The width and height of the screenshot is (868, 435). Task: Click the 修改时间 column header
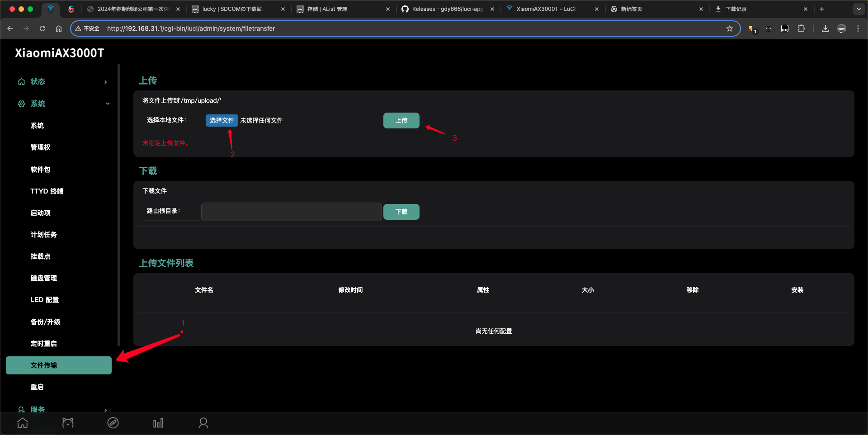[350, 290]
